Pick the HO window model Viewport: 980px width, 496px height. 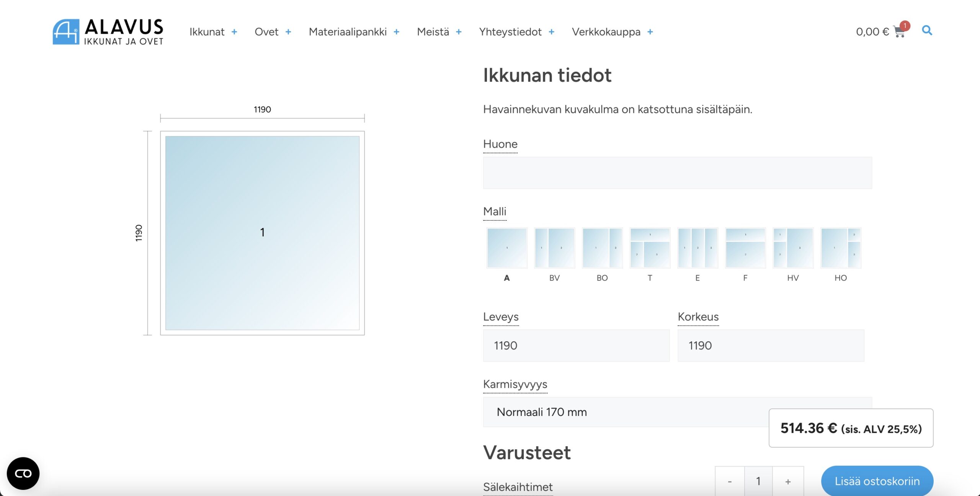pos(841,248)
